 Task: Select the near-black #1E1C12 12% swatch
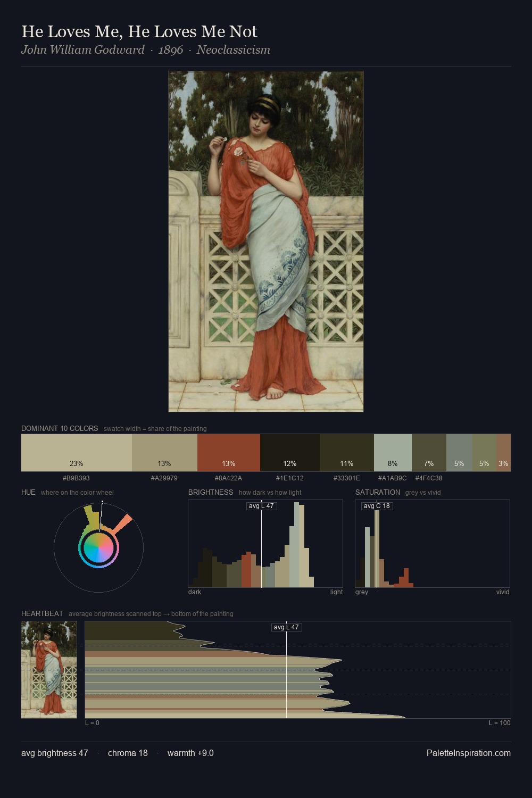click(x=290, y=453)
